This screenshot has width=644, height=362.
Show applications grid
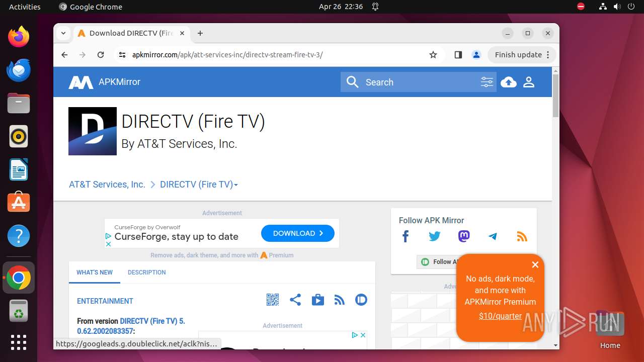(19, 342)
